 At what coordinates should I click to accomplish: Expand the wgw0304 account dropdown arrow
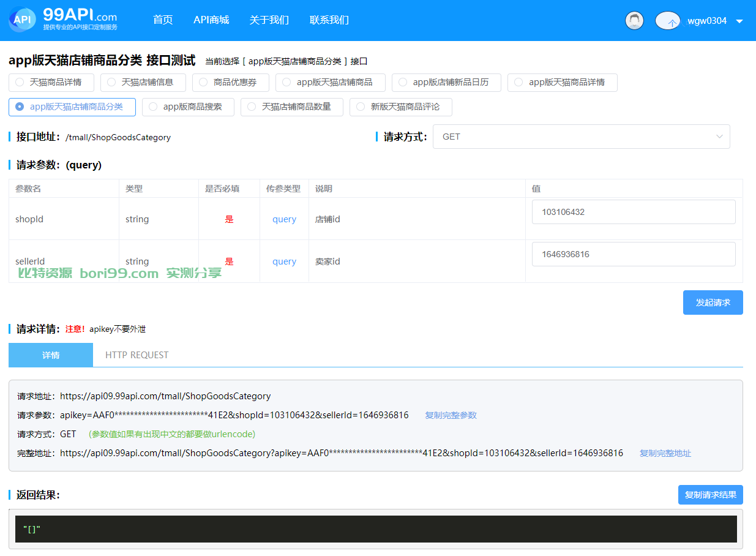[x=739, y=21]
